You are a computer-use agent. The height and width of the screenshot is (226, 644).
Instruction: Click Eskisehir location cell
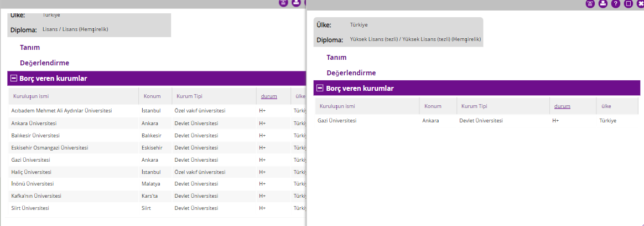click(152, 147)
